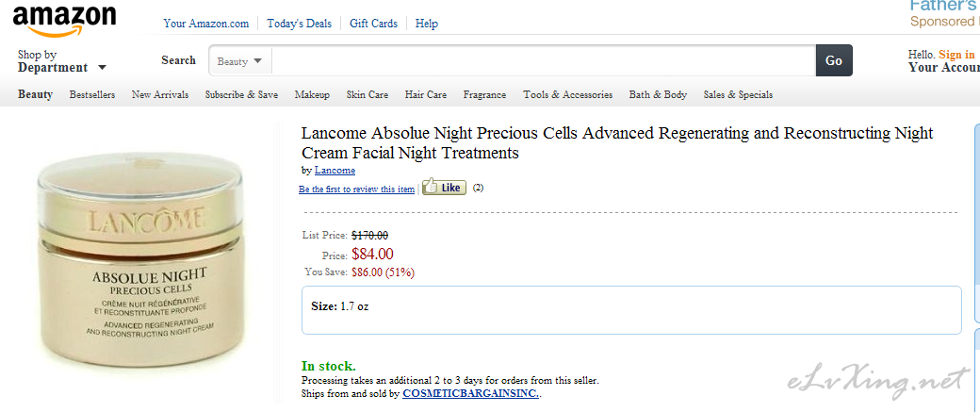Select the Bestsellers menu item
This screenshot has height=412, width=980.
92,95
